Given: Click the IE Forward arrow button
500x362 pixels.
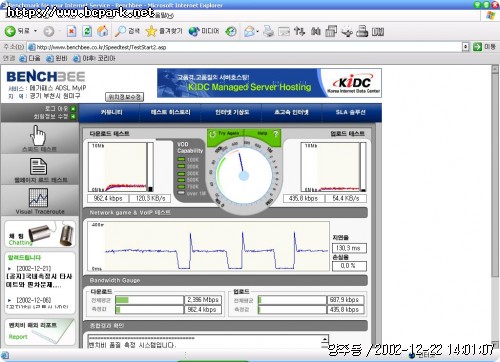Looking at the screenshot, I should (49, 31).
